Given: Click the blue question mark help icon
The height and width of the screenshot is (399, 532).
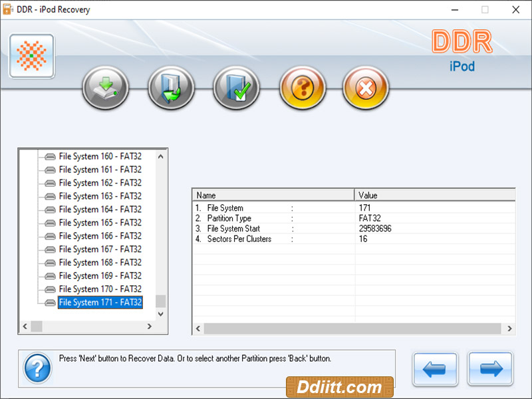Looking at the screenshot, I should [x=37, y=367].
